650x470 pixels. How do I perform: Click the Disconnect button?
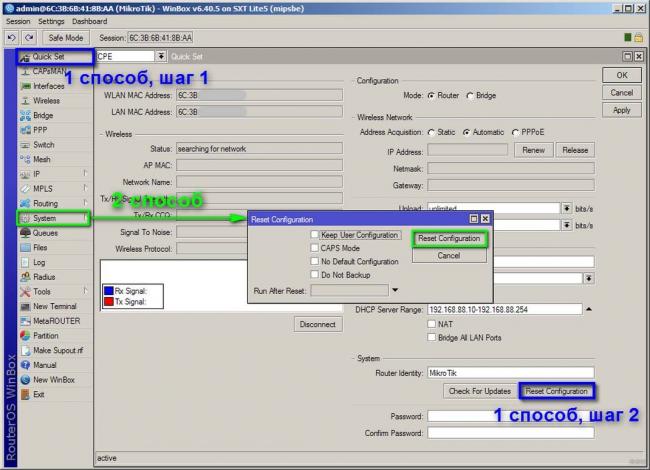click(318, 325)
